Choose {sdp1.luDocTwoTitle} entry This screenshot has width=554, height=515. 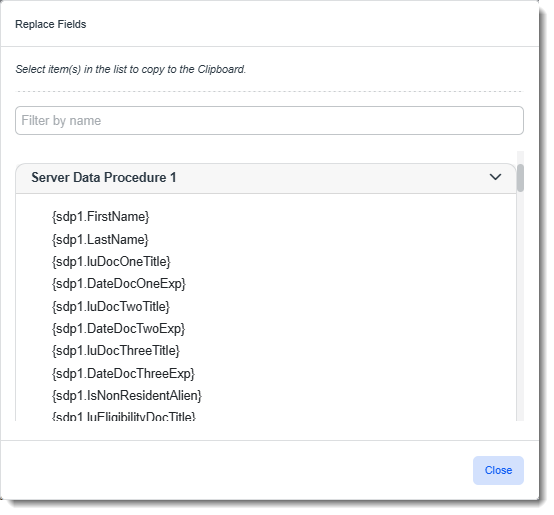click(111, 306)
